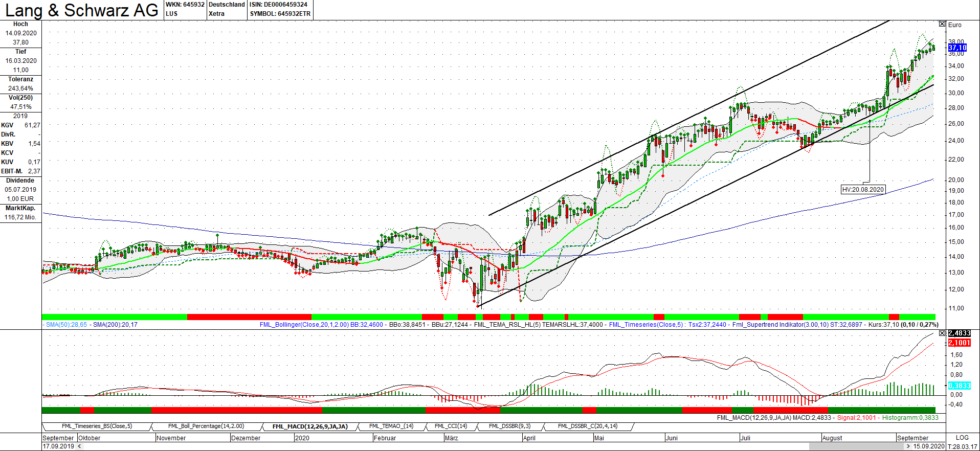The height and width of the screenshot is (451, 980).
Task: Click the HV:20.08.2020 chart annotation
Action: 863,189
